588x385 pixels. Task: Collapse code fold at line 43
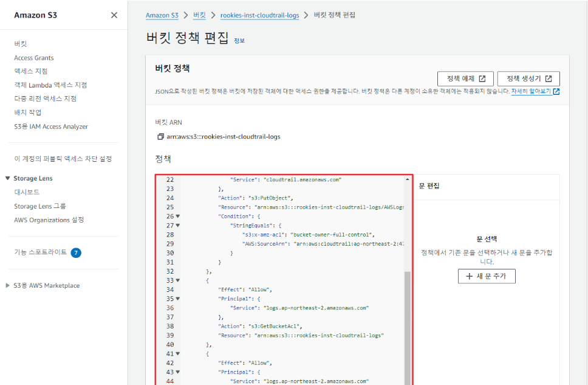pos(178,372)
